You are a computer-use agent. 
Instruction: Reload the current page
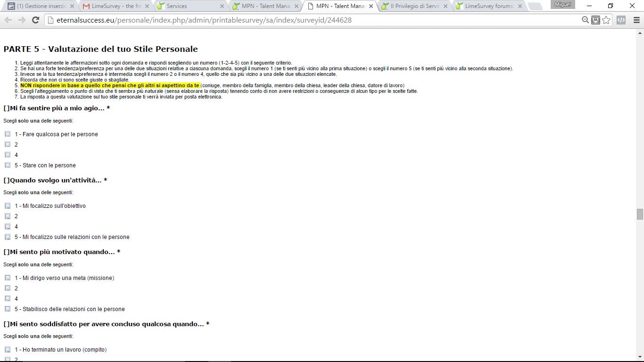pos(35,20)
